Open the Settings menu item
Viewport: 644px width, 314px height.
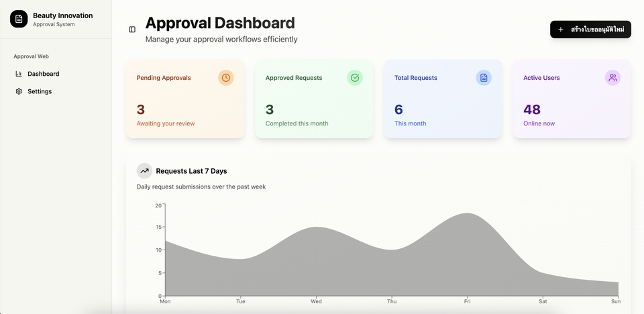(40, 91)
